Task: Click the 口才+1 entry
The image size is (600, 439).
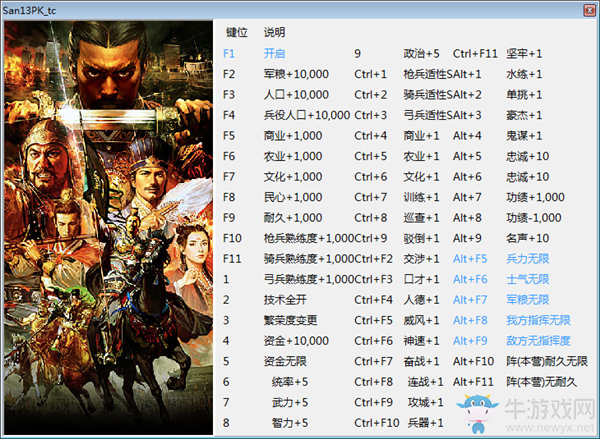Action: pos(421,279)
